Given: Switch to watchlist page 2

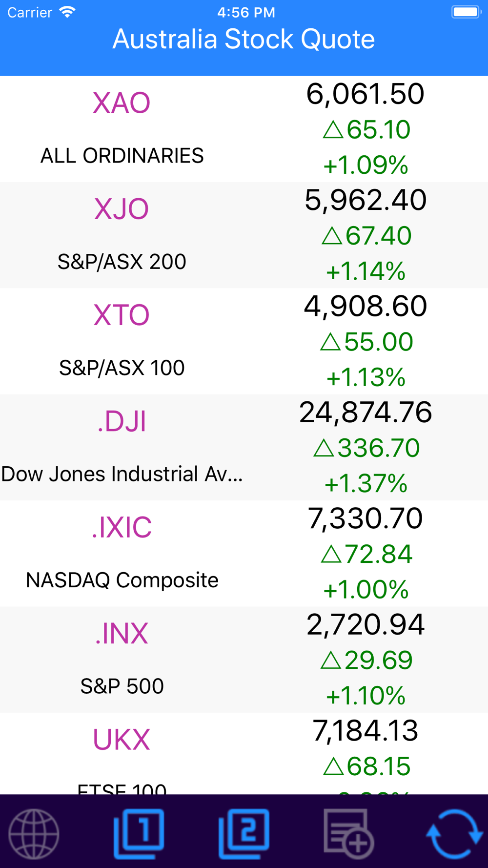Looking at the screenshot, I should (244, 833).
